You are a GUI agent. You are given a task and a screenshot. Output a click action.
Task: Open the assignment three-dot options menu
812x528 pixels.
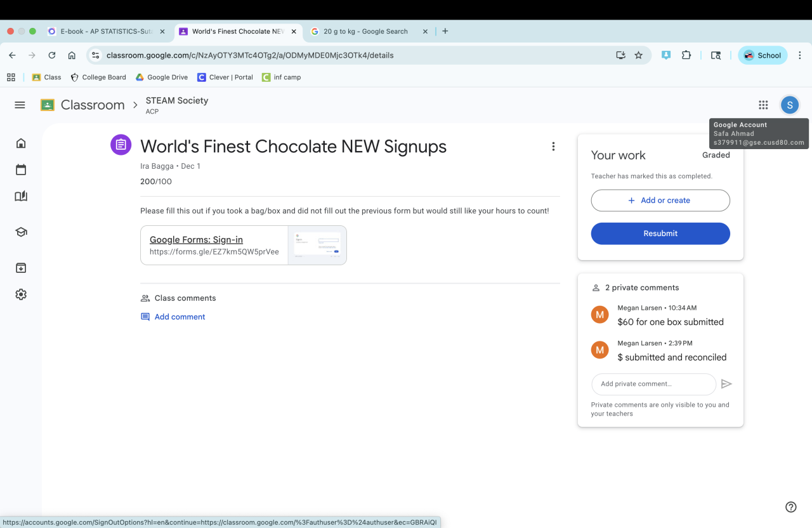553,147
